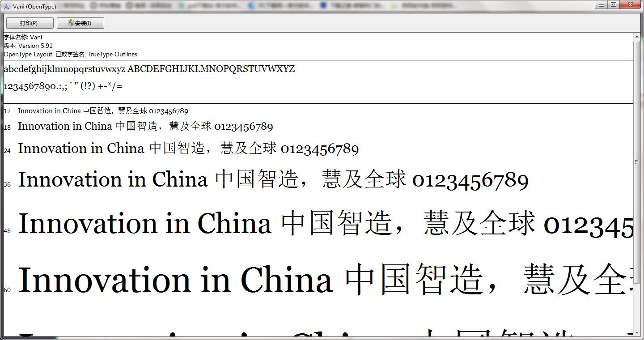The height and width of the screenshot is (340, 644).
Task: Open the Vani font window system icon
Action: [x=7, y=6]
